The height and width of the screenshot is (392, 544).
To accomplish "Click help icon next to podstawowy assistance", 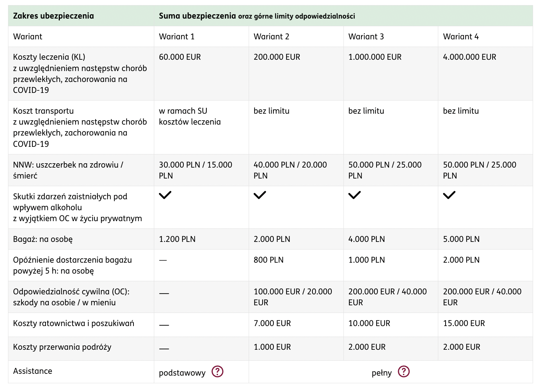I will click(x=217, y=372).
